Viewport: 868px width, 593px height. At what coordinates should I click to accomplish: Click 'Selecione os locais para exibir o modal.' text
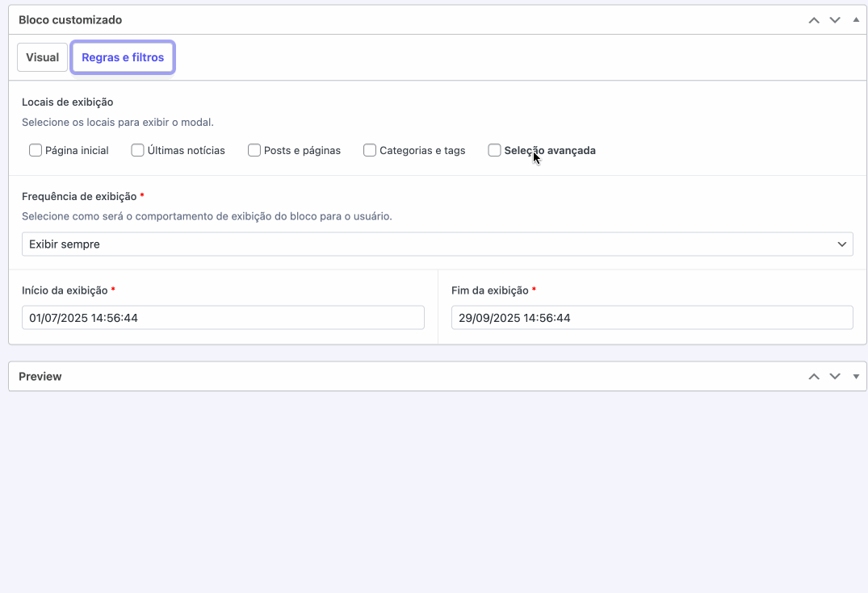click(118, 123)
